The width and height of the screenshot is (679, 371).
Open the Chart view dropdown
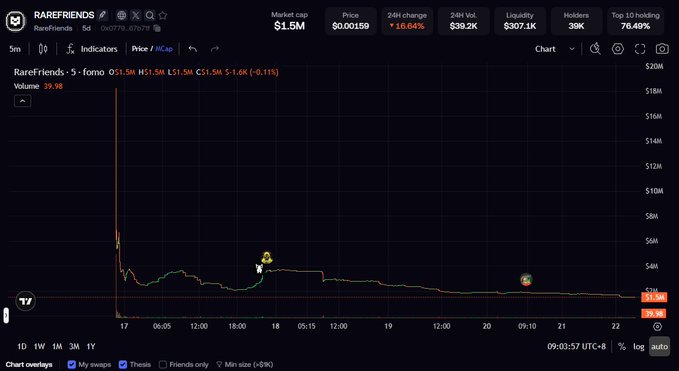[554, 49]
